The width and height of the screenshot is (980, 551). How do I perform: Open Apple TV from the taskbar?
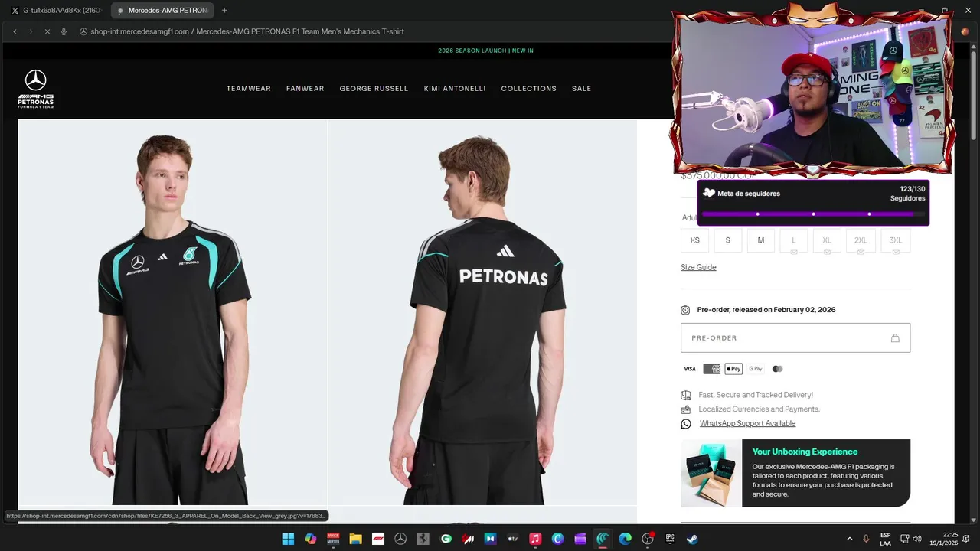pyautogui.click(x=513, y=539)
